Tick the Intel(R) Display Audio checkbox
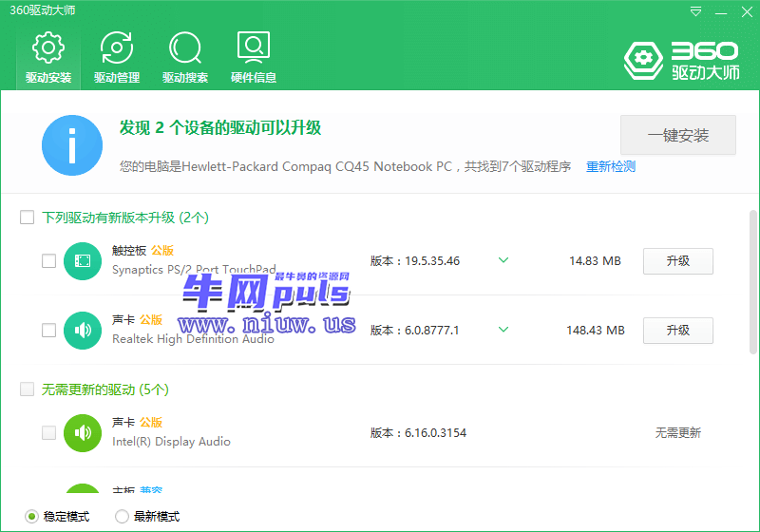The image size is (760, 532). tap(49, 432)
